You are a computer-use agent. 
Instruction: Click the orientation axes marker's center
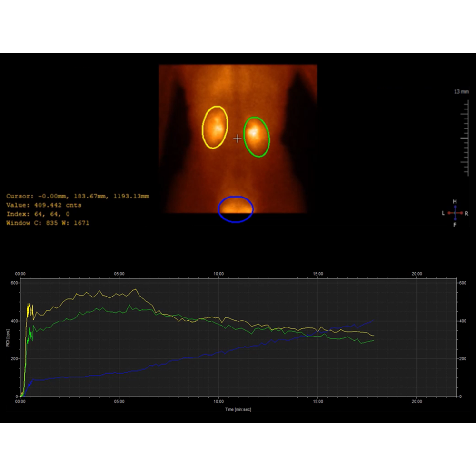tap(455, 213)
